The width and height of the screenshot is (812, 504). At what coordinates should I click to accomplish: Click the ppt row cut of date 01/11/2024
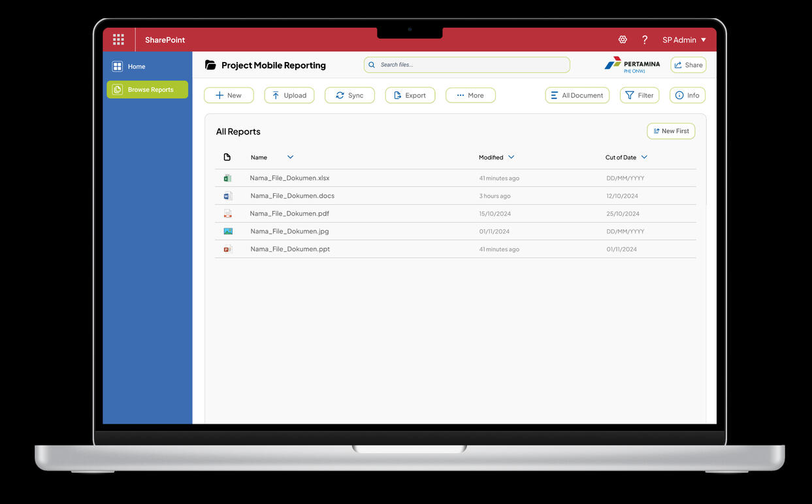(621, 249)
